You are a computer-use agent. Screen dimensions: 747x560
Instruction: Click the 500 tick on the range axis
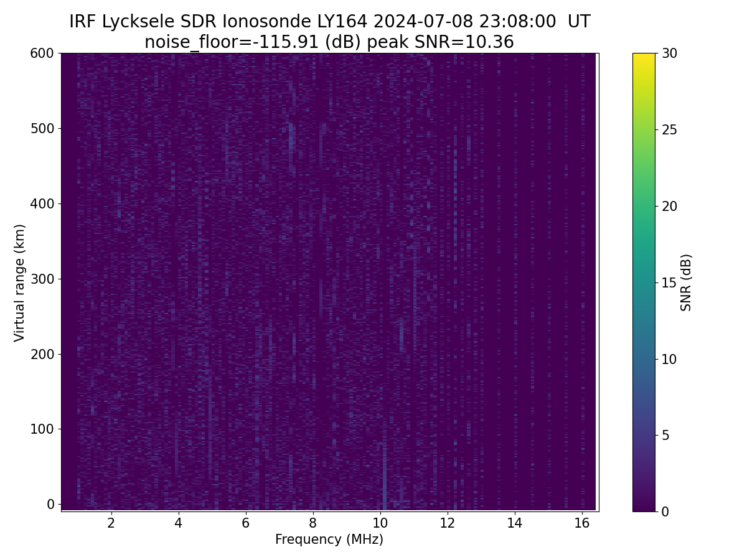42,128
